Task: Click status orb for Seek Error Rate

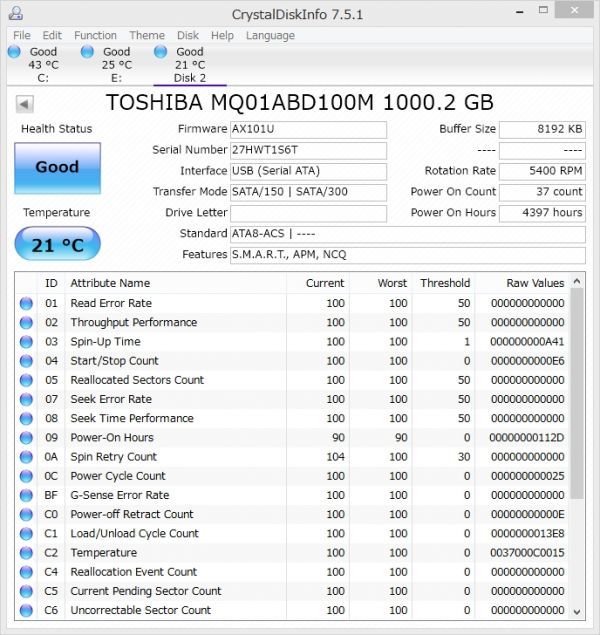Action: [26, 399]
